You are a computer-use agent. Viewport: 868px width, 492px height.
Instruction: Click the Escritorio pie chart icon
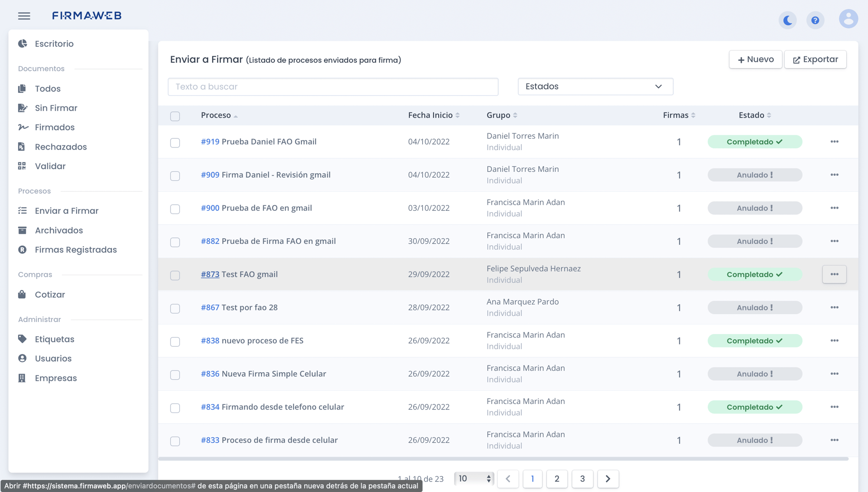point(23,43)
